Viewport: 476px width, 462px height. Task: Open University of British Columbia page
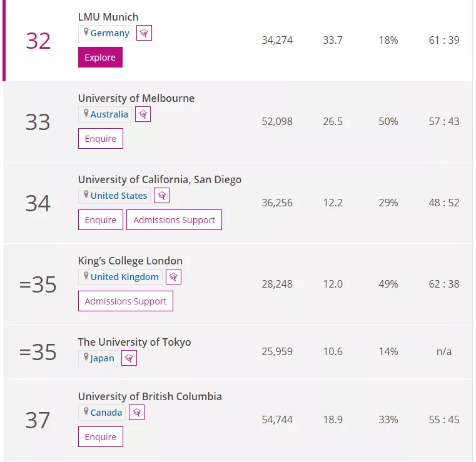(x=149, y=396)
